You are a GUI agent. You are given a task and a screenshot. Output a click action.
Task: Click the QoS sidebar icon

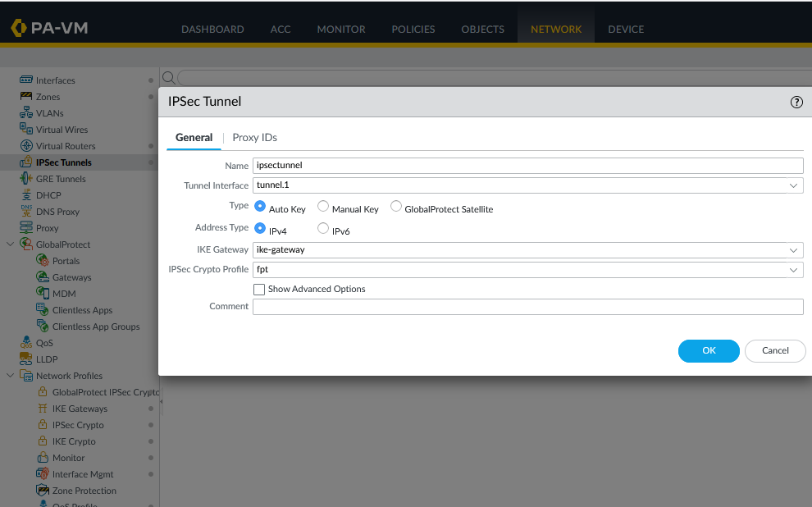[x=26, y=343]
